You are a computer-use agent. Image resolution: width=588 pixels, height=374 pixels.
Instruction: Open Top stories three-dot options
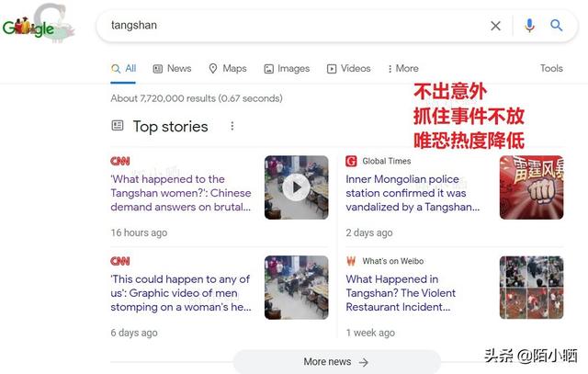click(x=232, y=126)
